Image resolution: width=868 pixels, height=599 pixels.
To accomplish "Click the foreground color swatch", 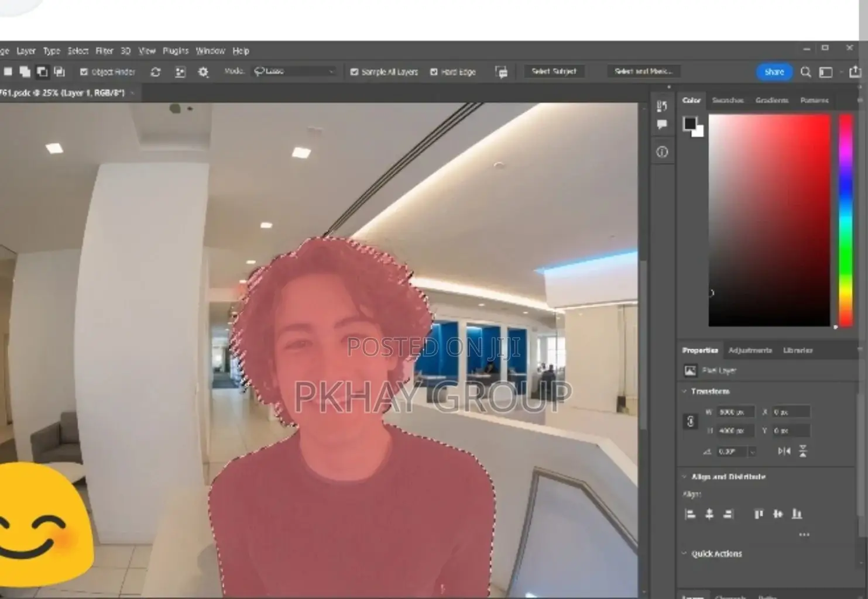I will click(x=690, y=123).
